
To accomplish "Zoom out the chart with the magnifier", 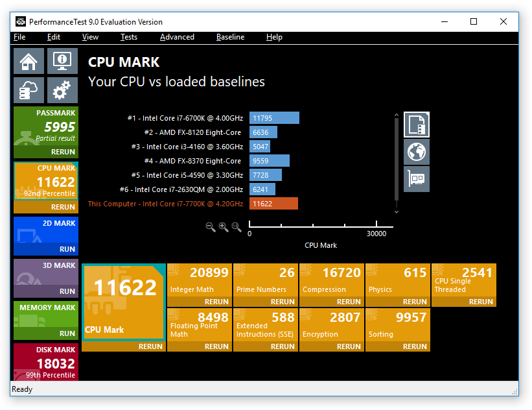I will (211, 226).
